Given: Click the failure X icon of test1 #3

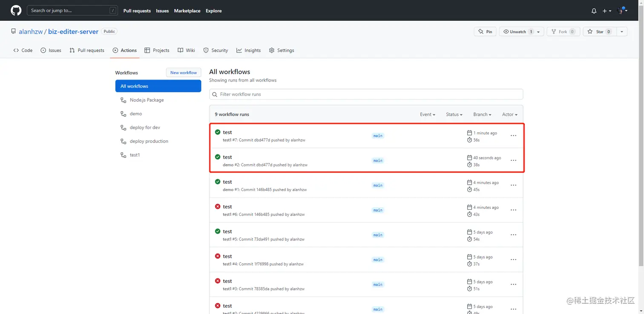Looking at the screenshot, I should click(x=218, y=281).
